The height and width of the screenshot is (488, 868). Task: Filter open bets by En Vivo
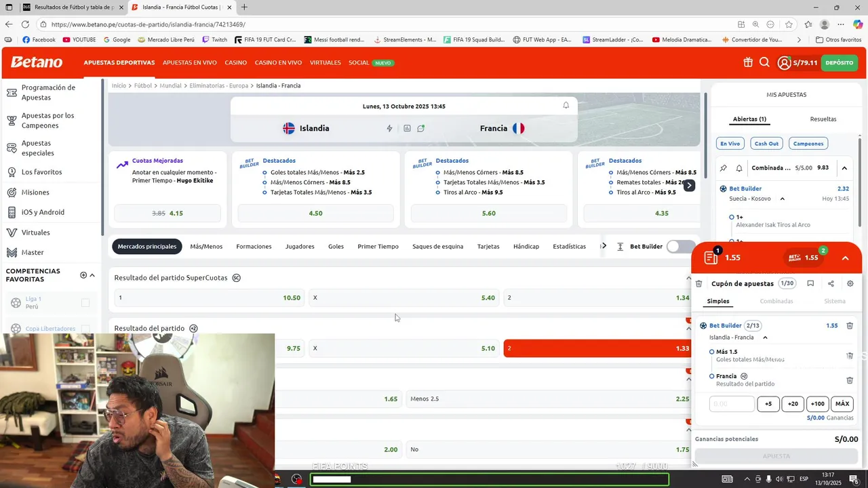tap(730, 144)
